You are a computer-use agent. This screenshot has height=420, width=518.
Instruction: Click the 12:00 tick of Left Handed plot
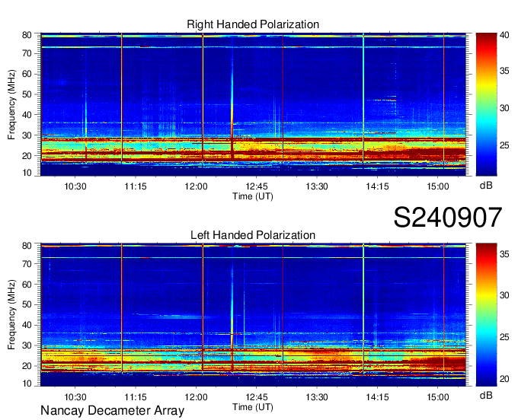tap(196, 397)
